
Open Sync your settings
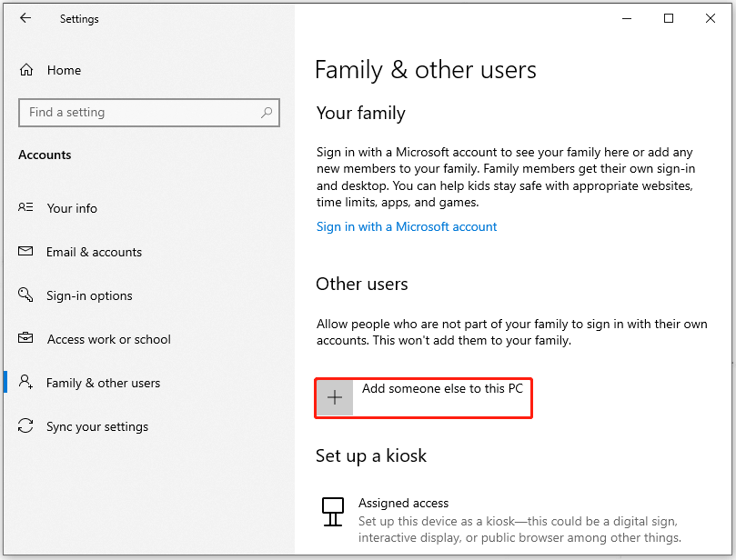(97, 426)
